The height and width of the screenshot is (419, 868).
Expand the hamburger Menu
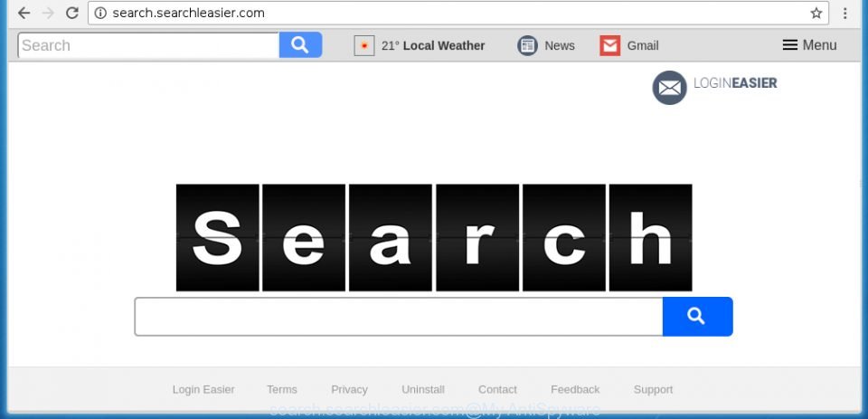809,45
